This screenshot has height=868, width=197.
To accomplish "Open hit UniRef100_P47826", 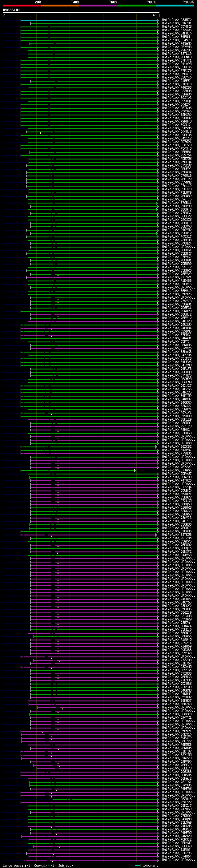I will [177, 481].
